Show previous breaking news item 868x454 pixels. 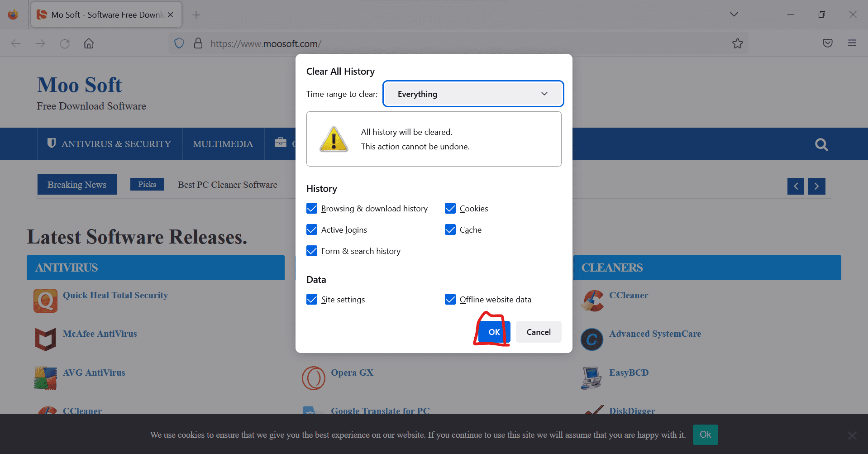[x=796, y=186]
